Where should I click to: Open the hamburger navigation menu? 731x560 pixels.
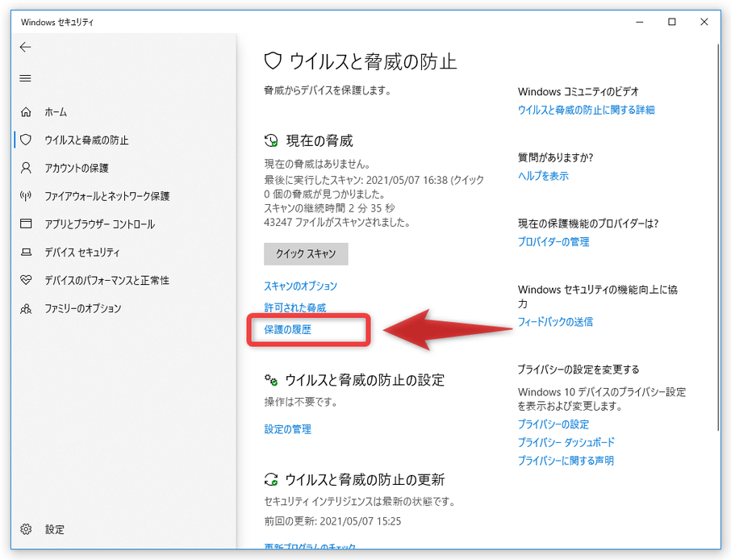pos(25,78)
